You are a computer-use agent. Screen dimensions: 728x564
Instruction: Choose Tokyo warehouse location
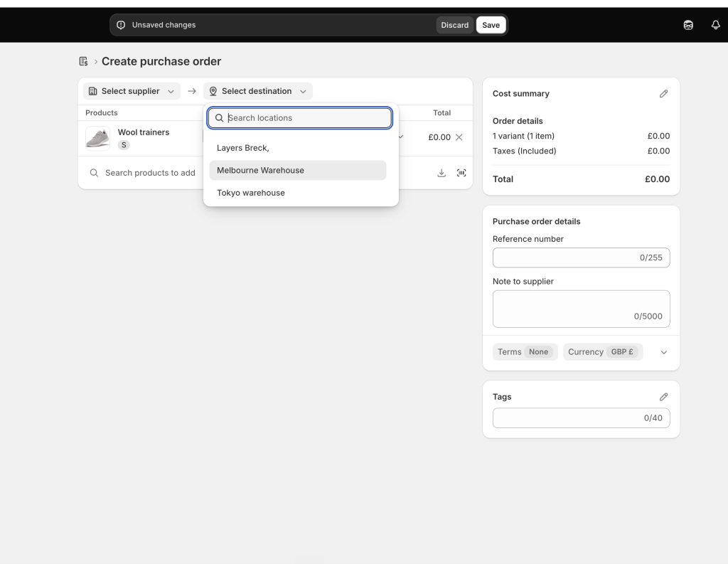tap(298, 193)
